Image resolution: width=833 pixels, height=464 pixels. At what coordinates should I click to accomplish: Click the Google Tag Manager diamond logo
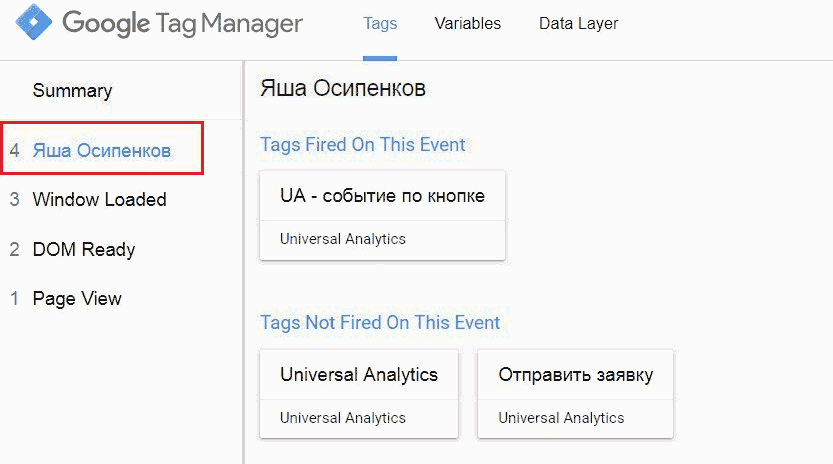(x=33, y=22)
